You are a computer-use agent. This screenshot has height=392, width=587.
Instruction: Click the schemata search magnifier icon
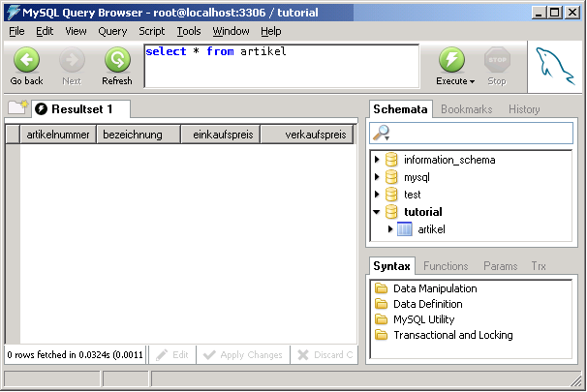click(383, 134)
